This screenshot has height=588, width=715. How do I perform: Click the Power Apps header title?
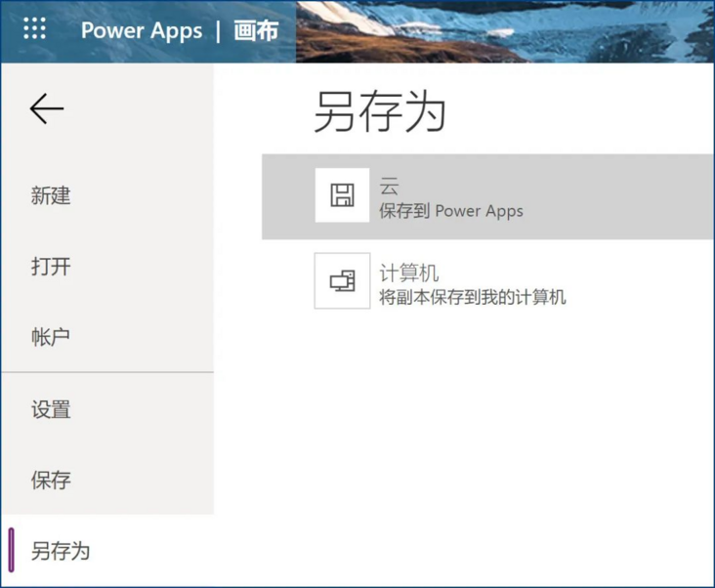pos(142,31)
